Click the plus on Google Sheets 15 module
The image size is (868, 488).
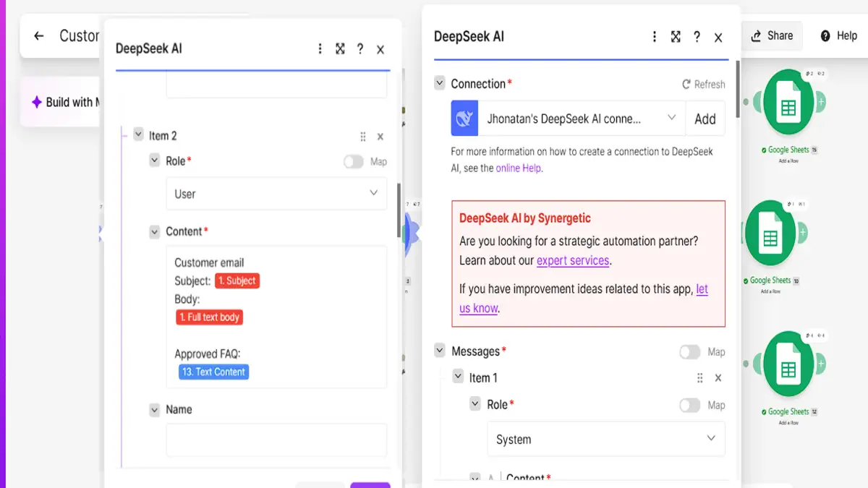821,102
